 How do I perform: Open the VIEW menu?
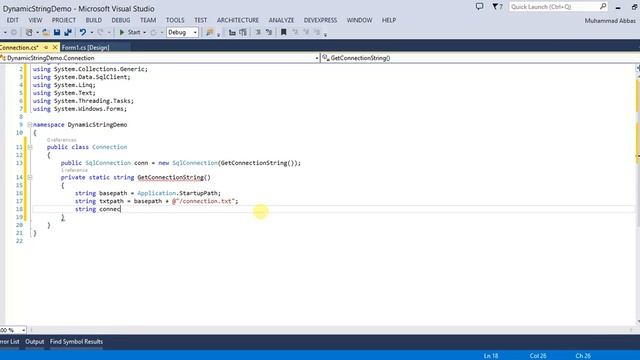[35, 20]
